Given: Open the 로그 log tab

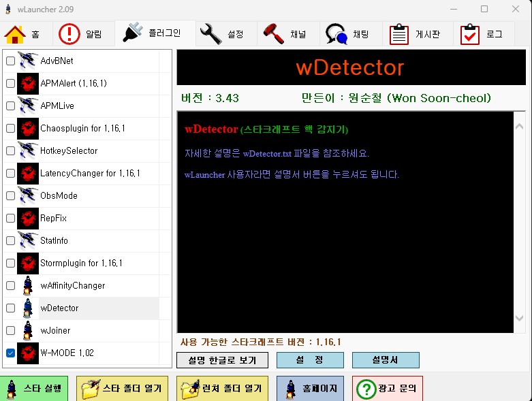Looking at the screenshot, I should click(484, 34).
